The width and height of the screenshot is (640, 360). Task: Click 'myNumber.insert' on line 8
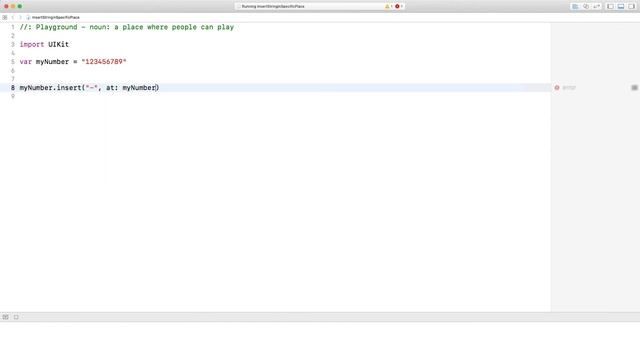(51, 88)
